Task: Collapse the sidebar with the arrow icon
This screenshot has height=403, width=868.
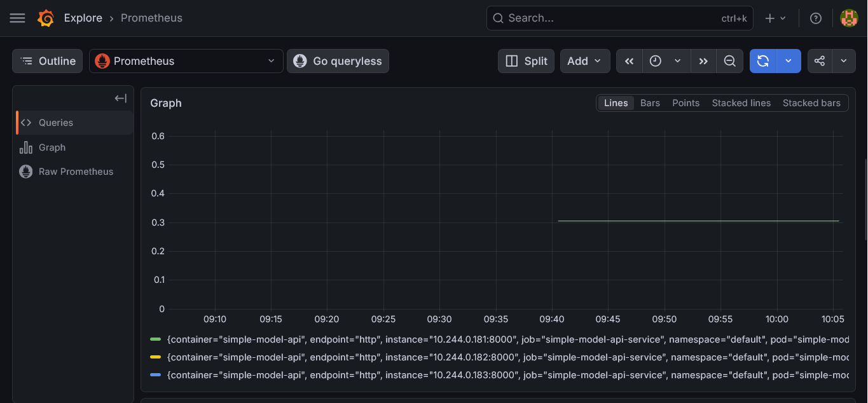Action: click(x=121, y=98)
